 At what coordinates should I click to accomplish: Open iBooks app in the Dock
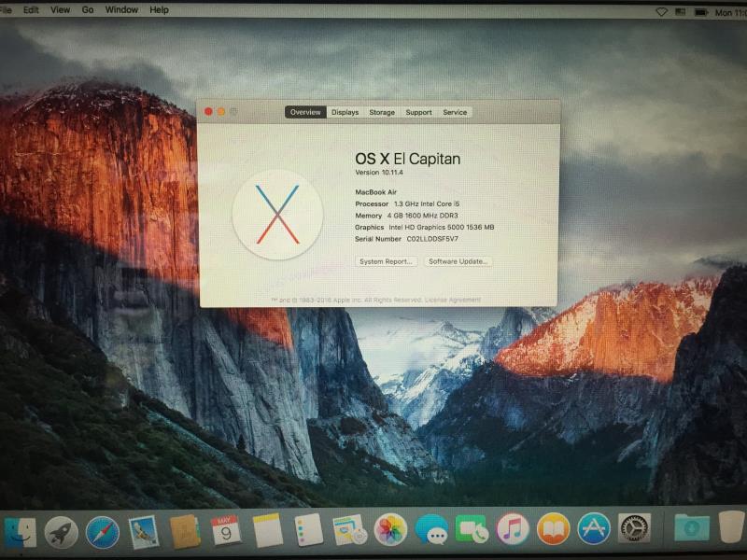coord(553,528)
